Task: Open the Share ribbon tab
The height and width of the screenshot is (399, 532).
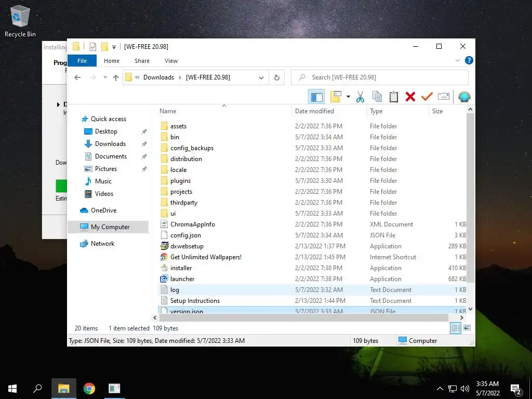Action: [142, 61]
